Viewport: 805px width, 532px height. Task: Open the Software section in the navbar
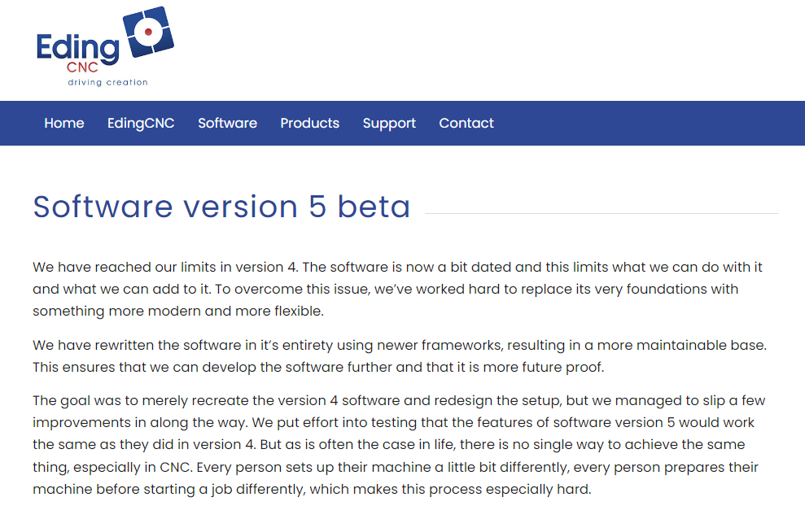[227, 123]
